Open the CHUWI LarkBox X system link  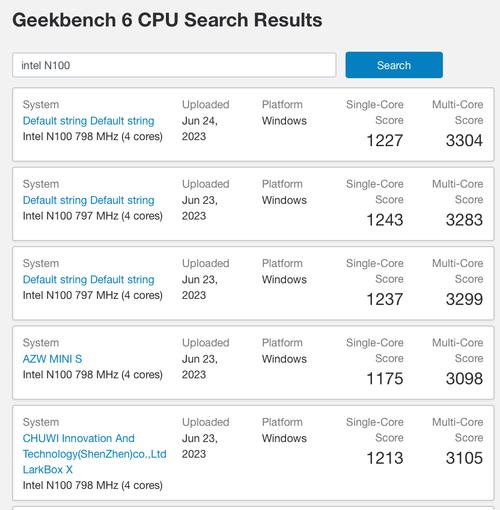tap(94, 454)
